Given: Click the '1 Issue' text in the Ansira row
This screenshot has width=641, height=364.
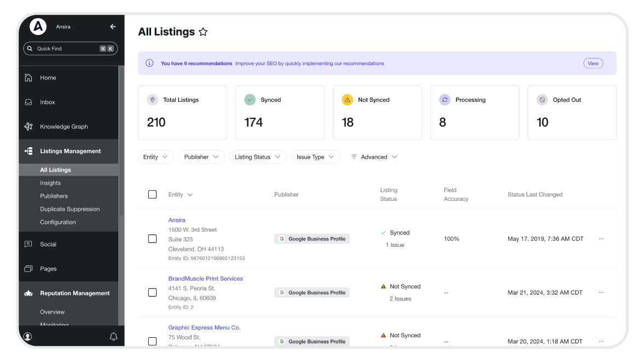Looking at the screenshot, I should coord(395,245).
